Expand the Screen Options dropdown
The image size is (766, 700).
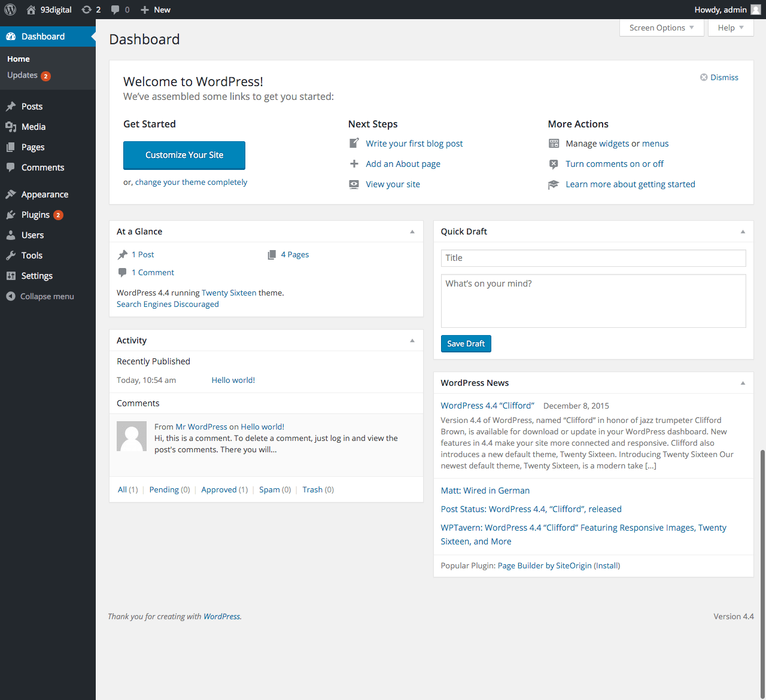point(661,28)
